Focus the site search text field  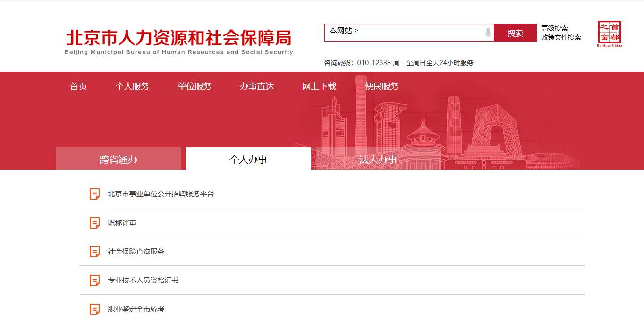click(x=409, y=33)
